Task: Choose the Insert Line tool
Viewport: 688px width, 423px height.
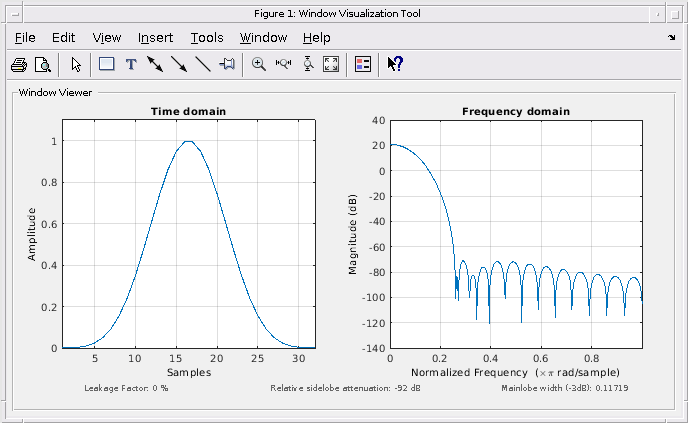Action: [203, 64]
